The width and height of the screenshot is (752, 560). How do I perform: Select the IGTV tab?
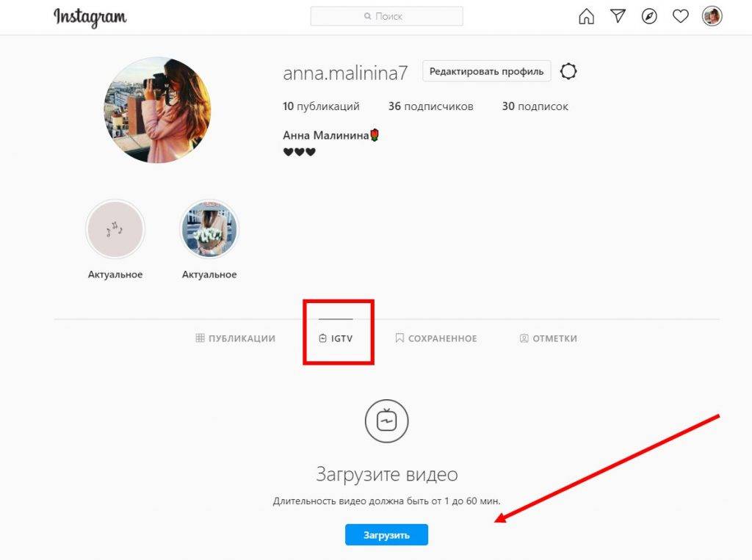click(x=336, y=338)
